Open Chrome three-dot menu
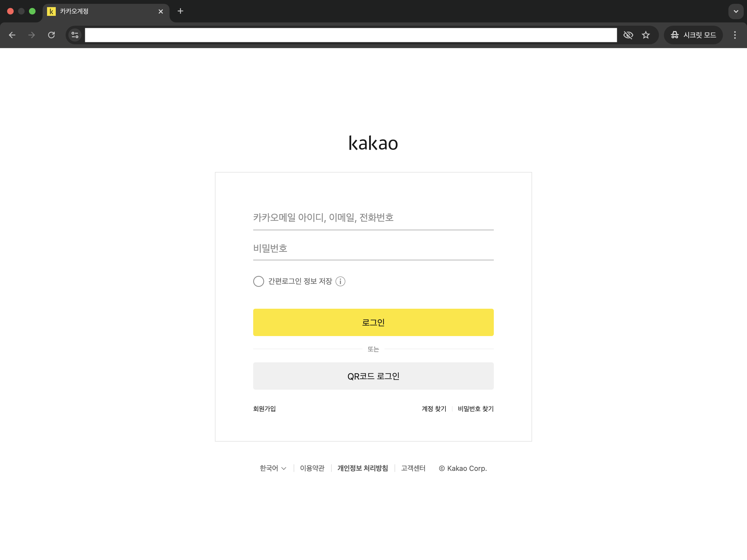 (x=734, y=35)
